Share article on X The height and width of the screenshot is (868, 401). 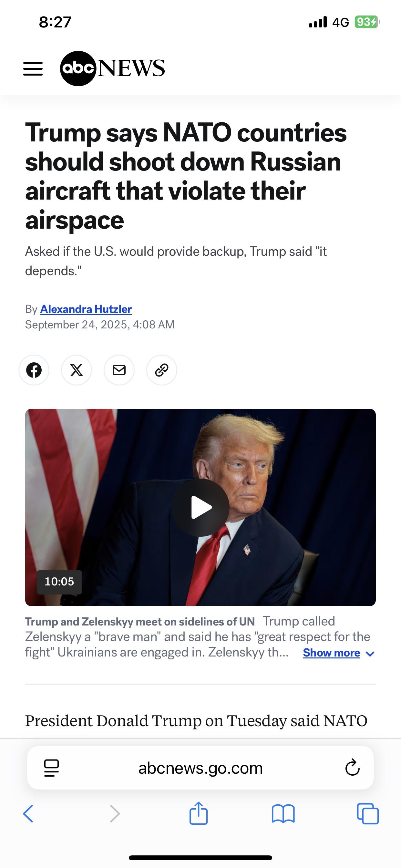(x=77, y=370)
